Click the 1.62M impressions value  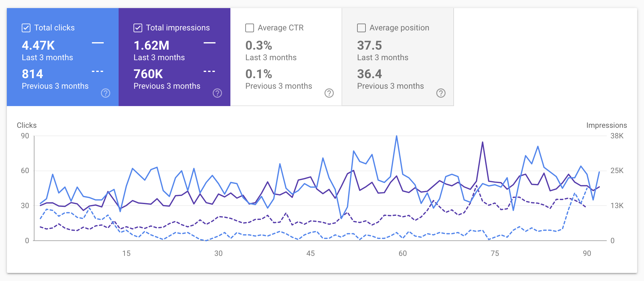tap(151, 45)
